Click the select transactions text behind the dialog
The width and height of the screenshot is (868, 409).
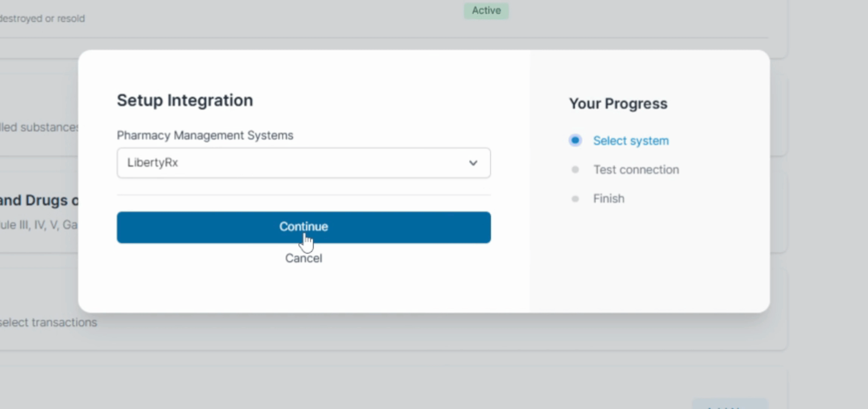click(48, 322)
